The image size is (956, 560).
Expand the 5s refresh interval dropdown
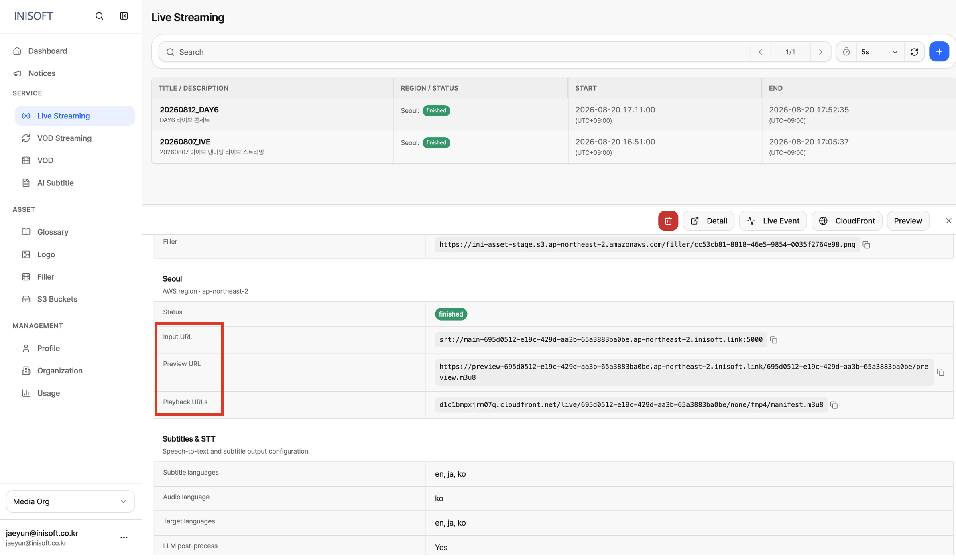[x=880, y=52]
